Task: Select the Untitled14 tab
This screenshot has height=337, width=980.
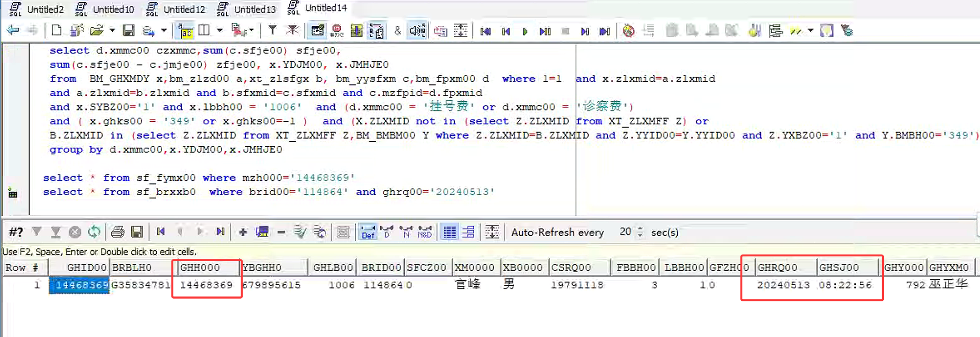Action: pos(317,8)
